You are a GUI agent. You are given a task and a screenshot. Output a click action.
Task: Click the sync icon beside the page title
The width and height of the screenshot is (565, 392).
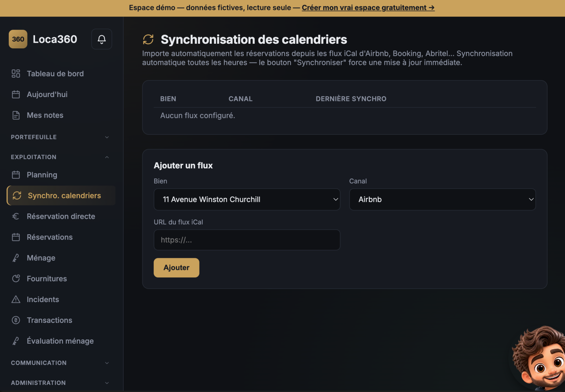pos(148,40)
